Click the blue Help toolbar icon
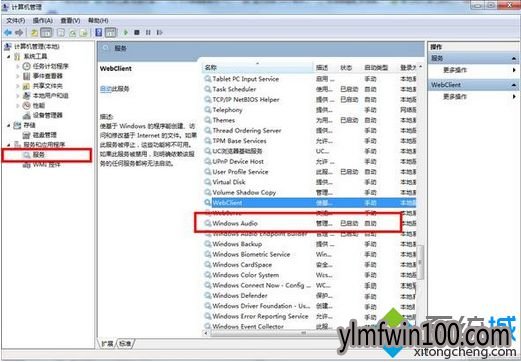This screenshot has height=362, width=521. point(99,32)
